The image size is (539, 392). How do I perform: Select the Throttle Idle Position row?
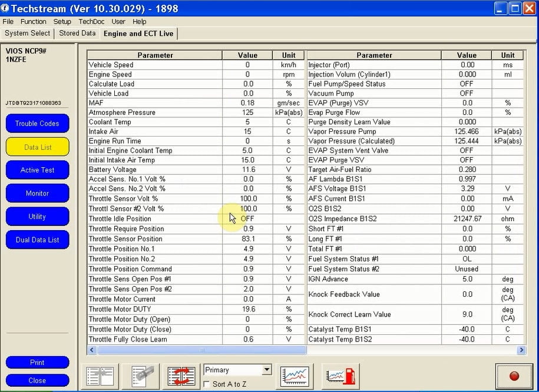[x=196, y=219]
